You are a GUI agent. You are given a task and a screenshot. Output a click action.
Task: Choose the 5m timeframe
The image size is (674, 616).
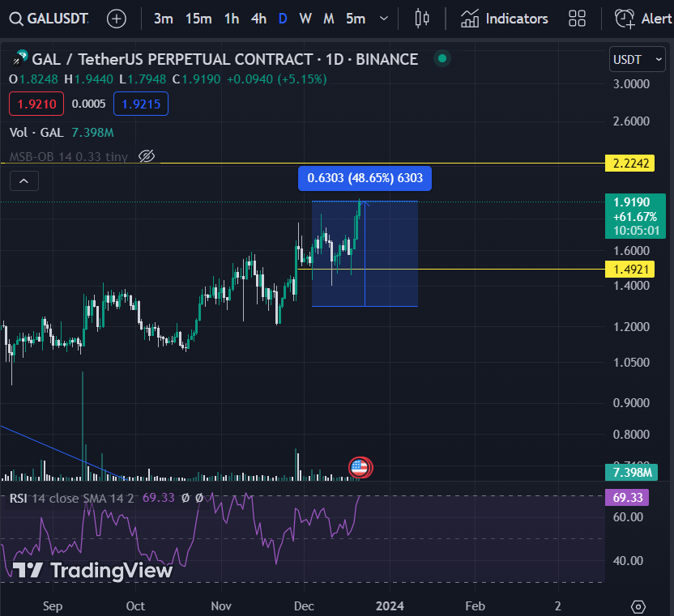click(356, 19)
